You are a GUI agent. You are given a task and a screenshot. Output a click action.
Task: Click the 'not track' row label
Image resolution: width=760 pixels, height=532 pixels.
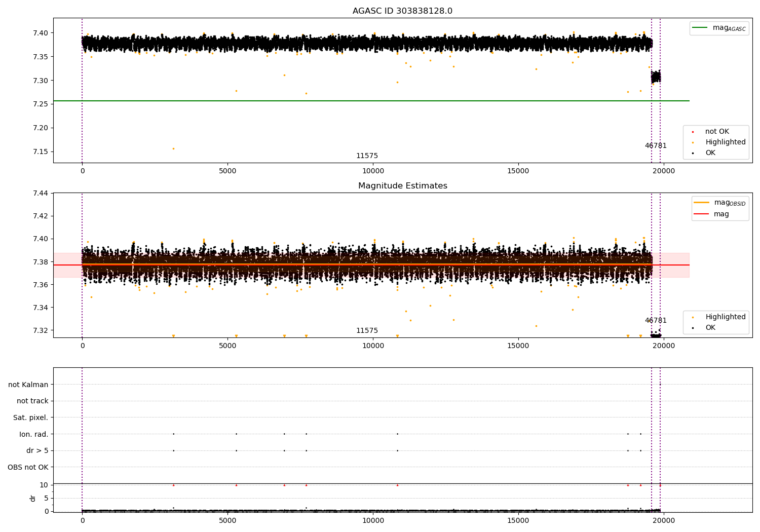tap(32, 401)
